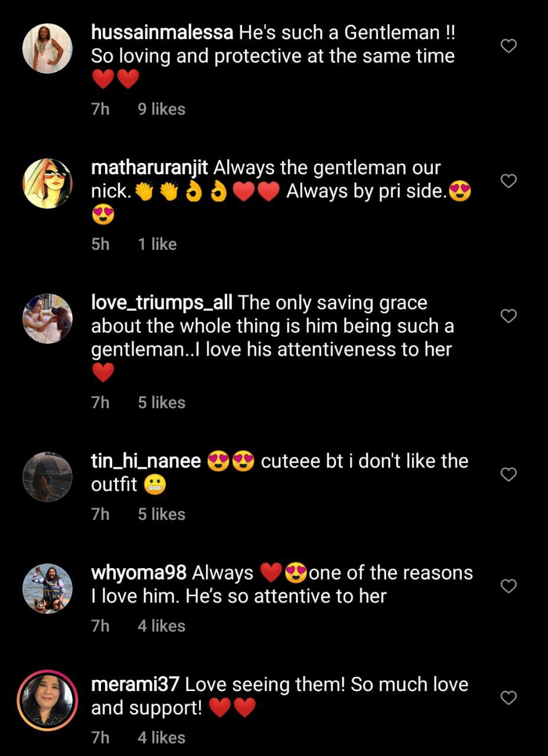Open the merami37 username link
The height and width of the screenshot is (756, 548).
pos(136,685)
